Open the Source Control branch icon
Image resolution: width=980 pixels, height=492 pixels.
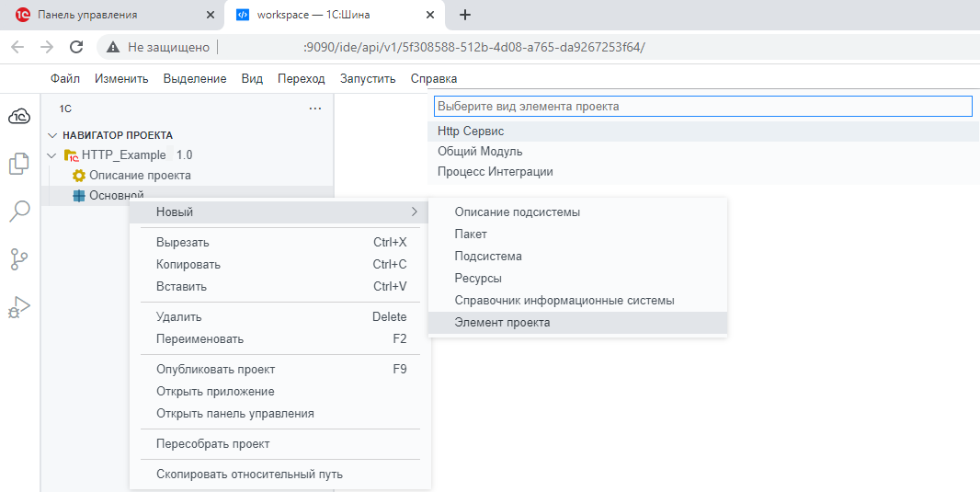click(19, 259)
